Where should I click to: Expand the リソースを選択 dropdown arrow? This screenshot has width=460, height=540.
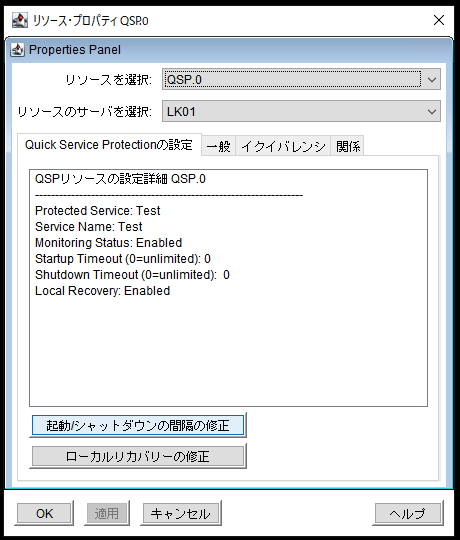click(x=431, y=80)
